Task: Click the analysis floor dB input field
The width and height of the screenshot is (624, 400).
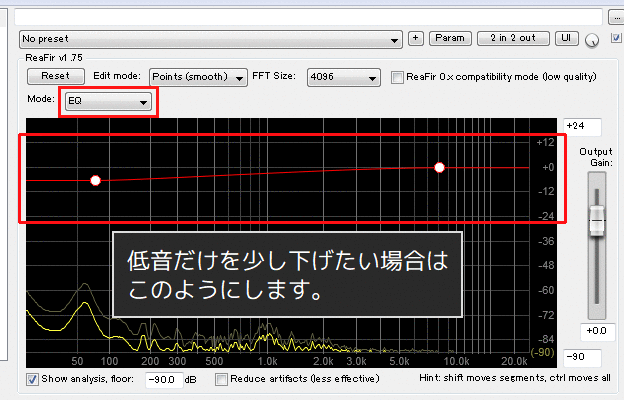Action: [x=163, y=380]
